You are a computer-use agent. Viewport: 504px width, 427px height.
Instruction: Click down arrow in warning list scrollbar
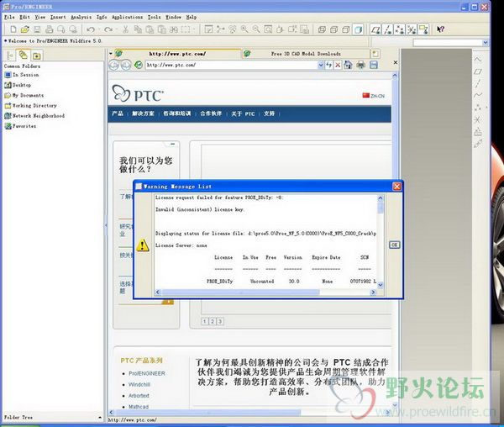pyautogui.click(x=381, y=285)
